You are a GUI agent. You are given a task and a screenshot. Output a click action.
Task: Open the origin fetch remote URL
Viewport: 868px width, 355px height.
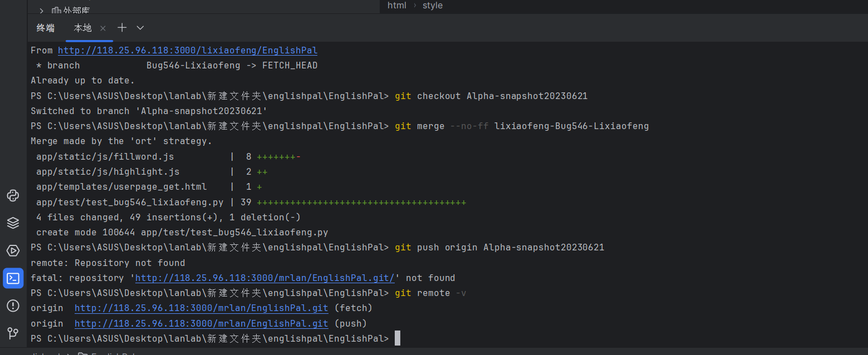point(201,308)
